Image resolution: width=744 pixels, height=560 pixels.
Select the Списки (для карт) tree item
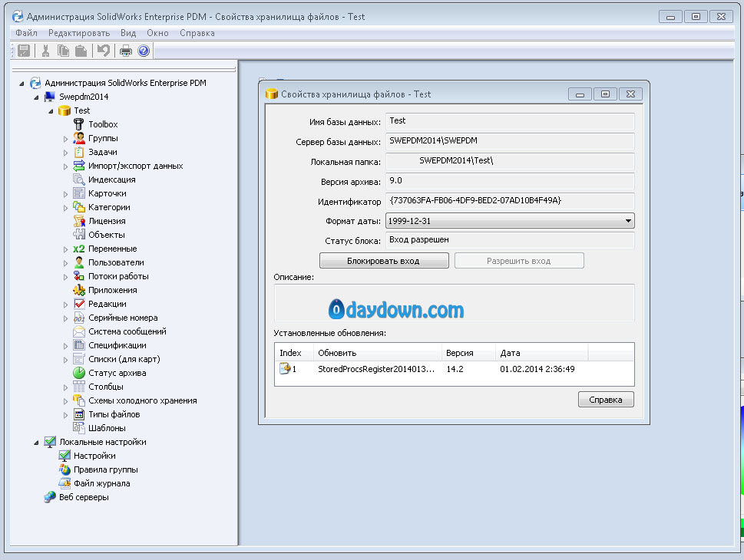pos(124,359)
